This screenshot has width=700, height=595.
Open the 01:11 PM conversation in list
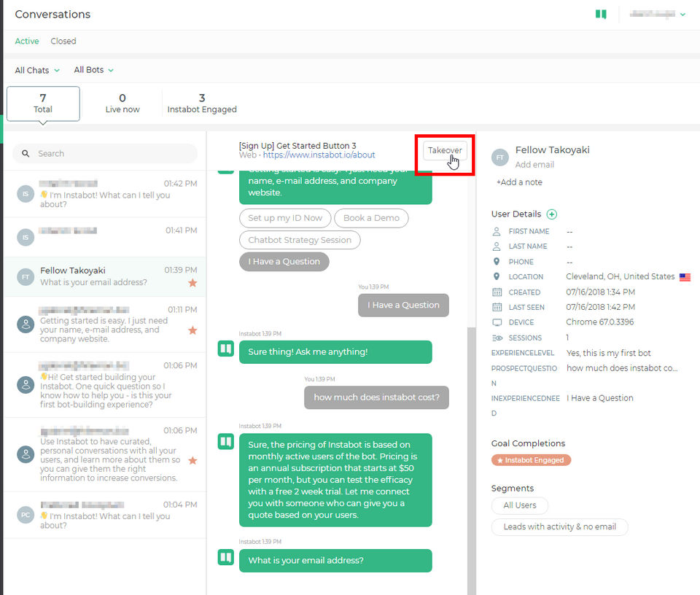coord(105,324)
